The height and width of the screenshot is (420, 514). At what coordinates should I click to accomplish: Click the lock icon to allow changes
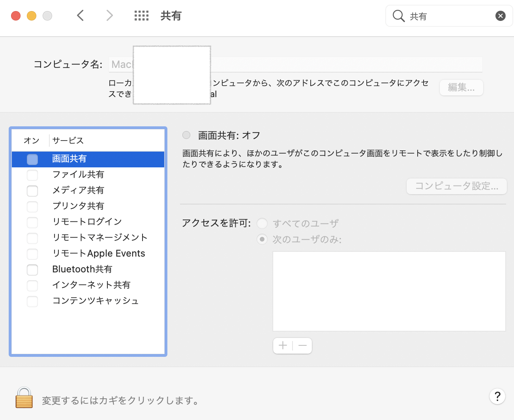coord(24,397)
